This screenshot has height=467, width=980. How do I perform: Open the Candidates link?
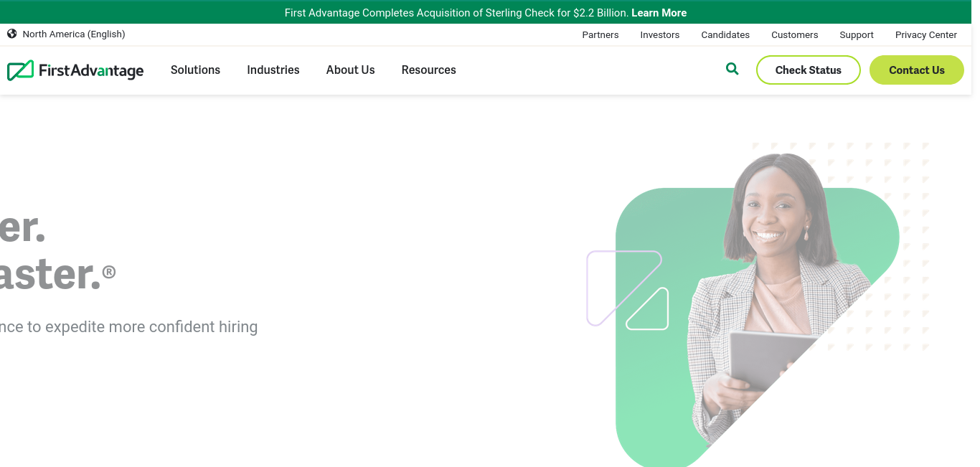[x=725, y=34]
